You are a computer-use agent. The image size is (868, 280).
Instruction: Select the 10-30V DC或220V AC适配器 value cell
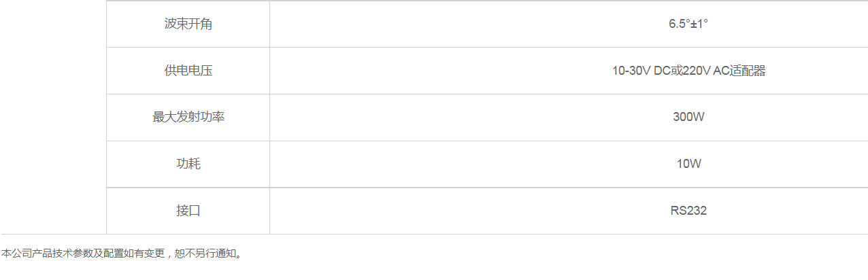[x=688, y=71]
